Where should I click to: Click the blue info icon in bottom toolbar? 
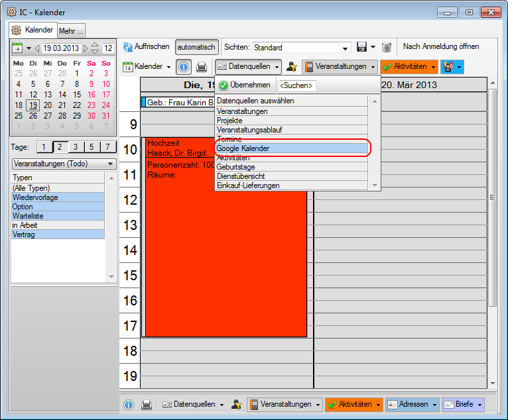(129, 405)
